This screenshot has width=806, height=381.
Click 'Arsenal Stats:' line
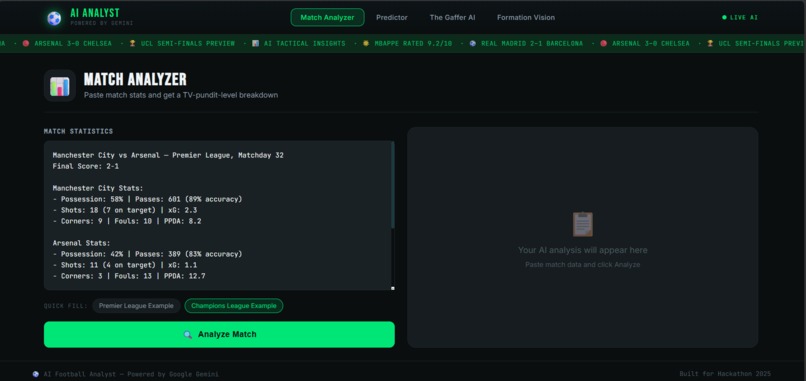81,243
